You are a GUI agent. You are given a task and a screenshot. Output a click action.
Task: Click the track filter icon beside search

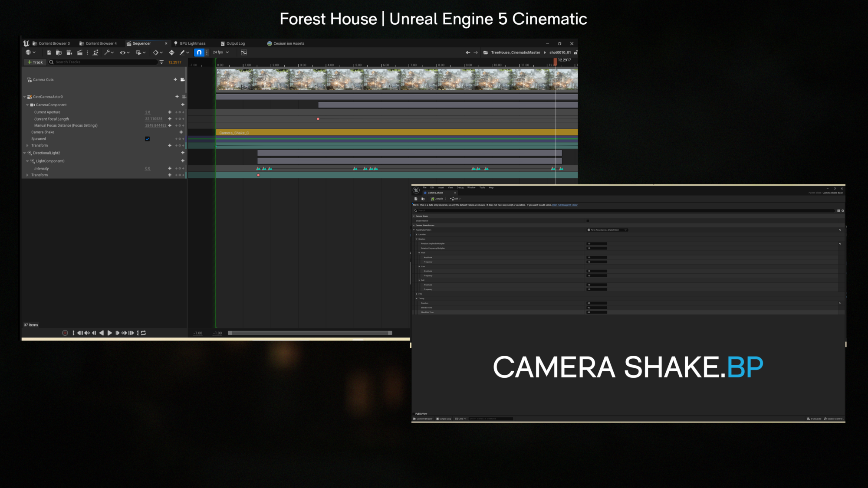point(161,62)
